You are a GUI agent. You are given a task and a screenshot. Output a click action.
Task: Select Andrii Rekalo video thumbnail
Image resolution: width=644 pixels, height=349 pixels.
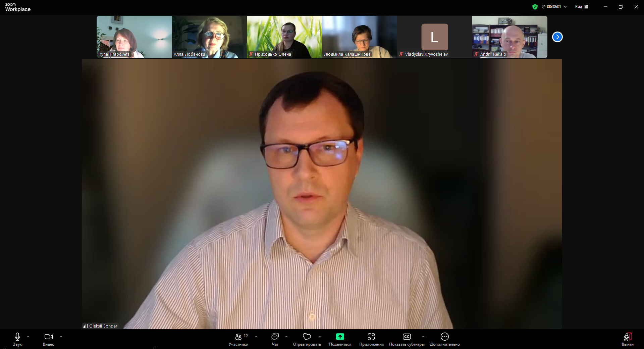(510, 37)
